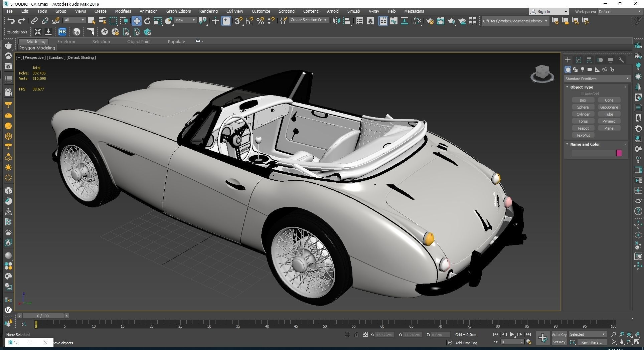Click the Teapot primitive button

(x=583, y=128)
